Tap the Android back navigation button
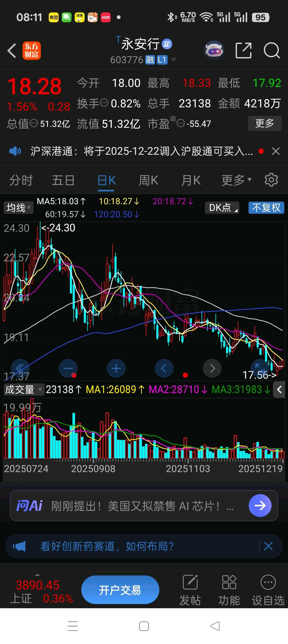288x644 pixels. [x=215, y=626]
